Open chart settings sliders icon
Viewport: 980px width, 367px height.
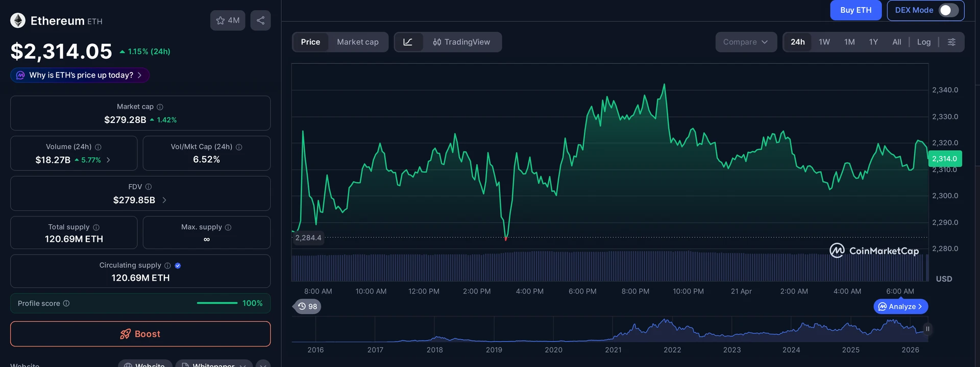click(951, 42)
